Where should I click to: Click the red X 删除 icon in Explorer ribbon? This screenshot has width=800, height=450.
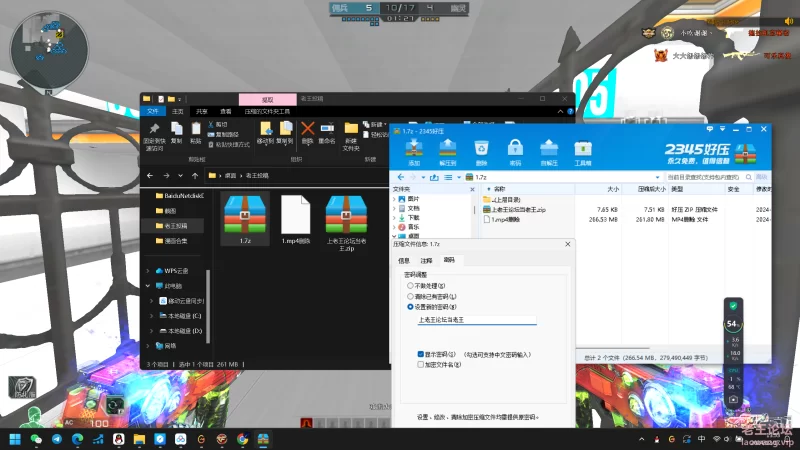[x=308, y=128]
